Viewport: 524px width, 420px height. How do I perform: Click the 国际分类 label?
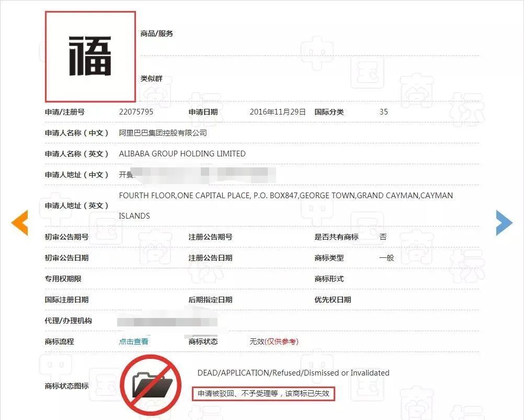tap(329, 112)
